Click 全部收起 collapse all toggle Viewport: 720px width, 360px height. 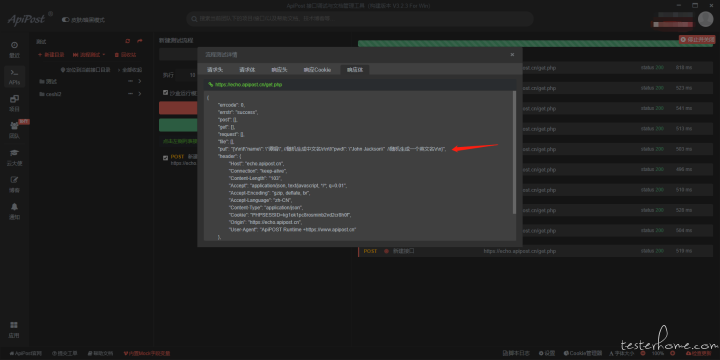click(x=130, y=70)
